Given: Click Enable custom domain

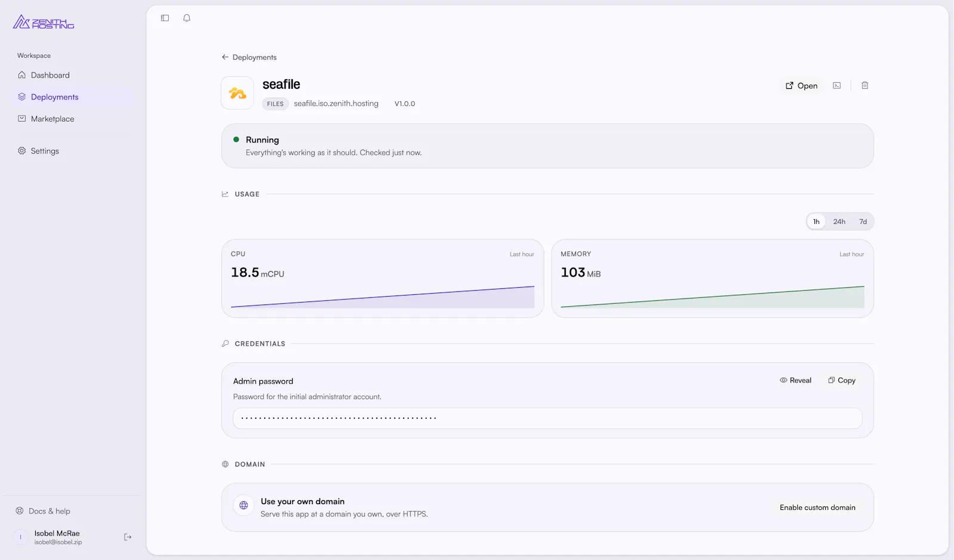Looking at the screenshot, I should point(817,508).
